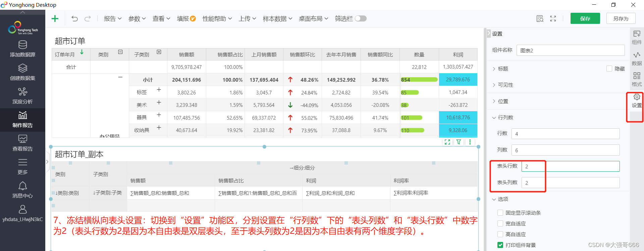Collapse the 办公用品 category group
Viewport: 644px width, 251px height.
[120, 77]
